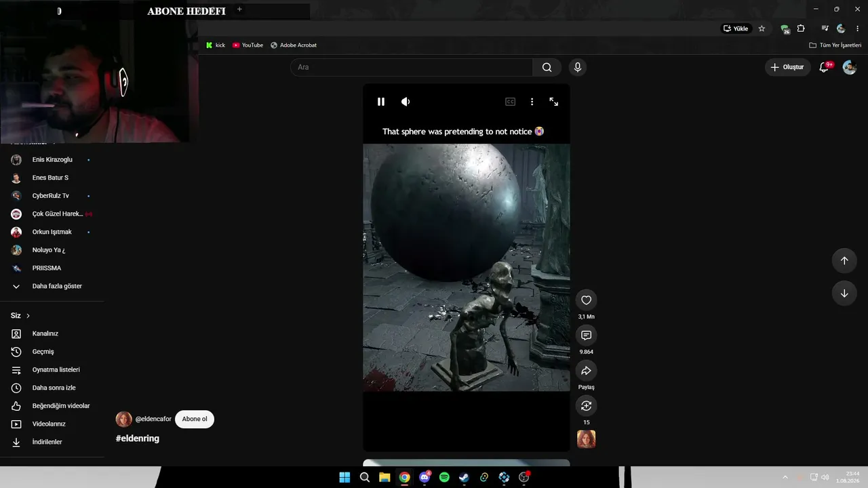Open Spotify from the taskbar

pyautogui.click(x=444, y=477)
